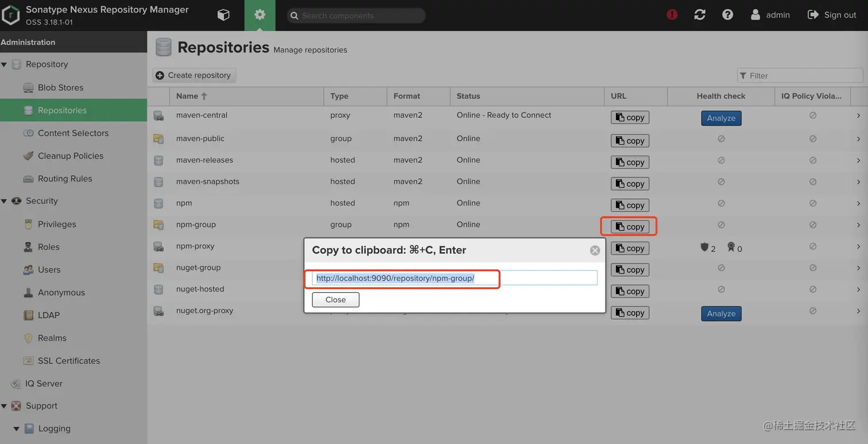This screenshot has height=444, width=868.
Task: Click the nuget.org-proxy repository icon
Action: click(x=158, y=311)
